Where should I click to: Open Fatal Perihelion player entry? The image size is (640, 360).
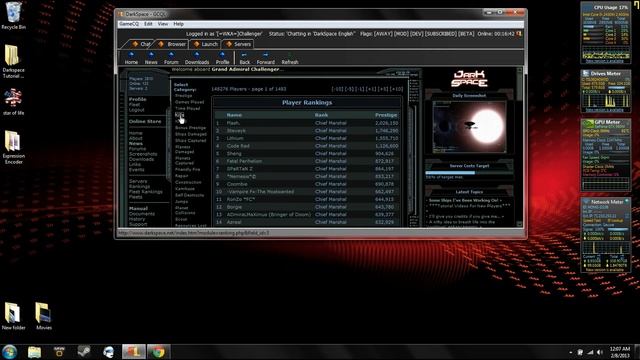click(244, 161)
